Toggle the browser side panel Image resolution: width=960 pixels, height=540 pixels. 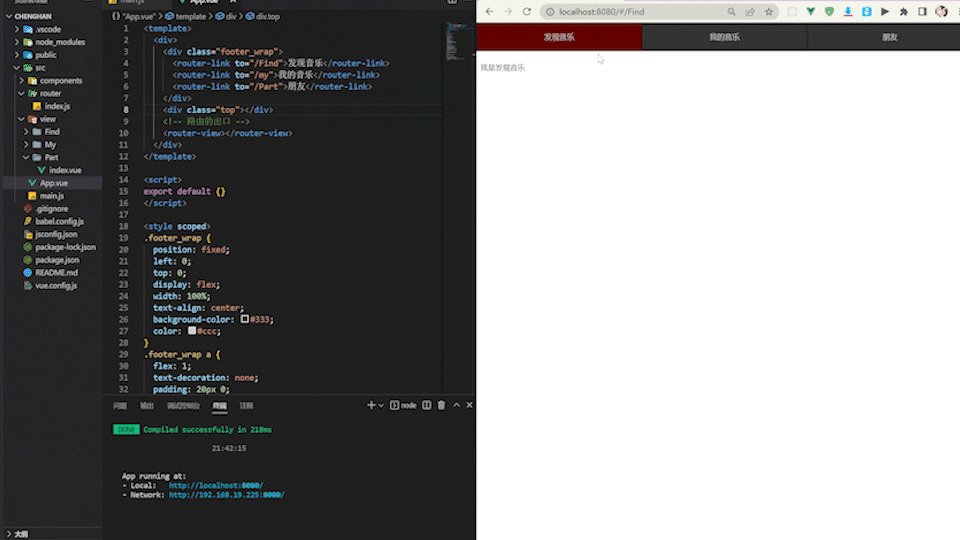coord(922,12)
